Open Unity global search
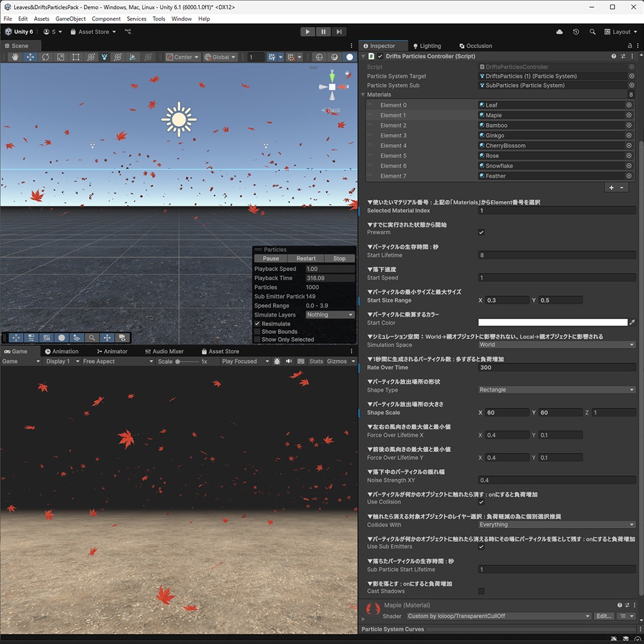Viewport: 644px width, 644px height. (592, 31)
